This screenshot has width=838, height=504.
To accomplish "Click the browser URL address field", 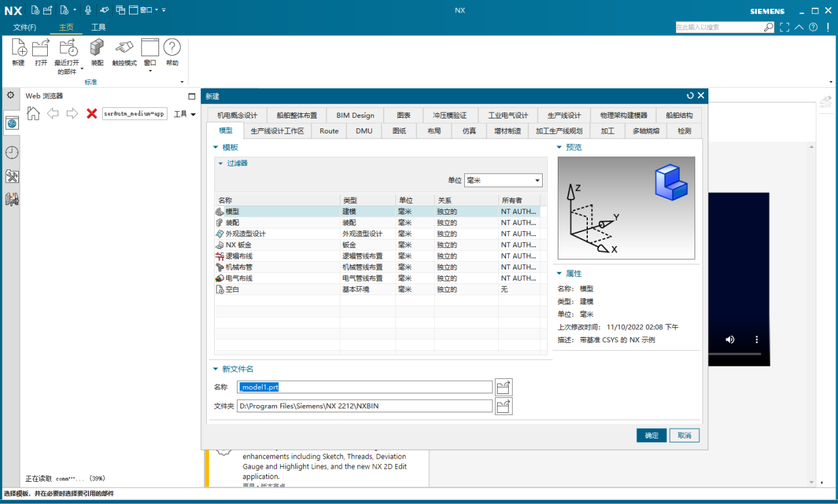I will (135, 114).
